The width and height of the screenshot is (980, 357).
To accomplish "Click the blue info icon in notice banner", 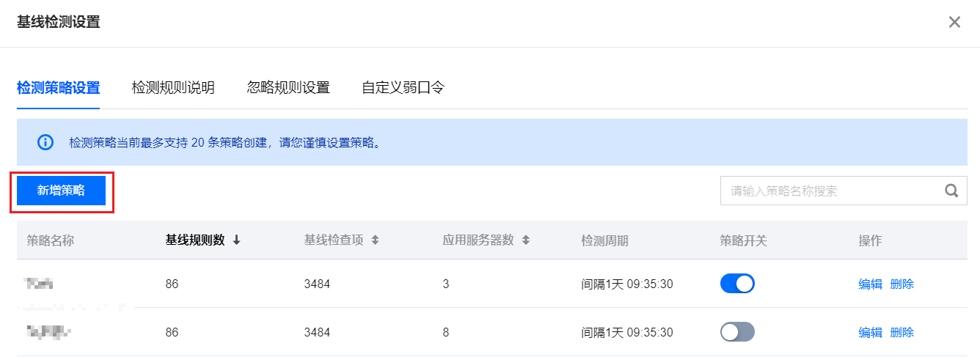I will [x=45, y=142].
